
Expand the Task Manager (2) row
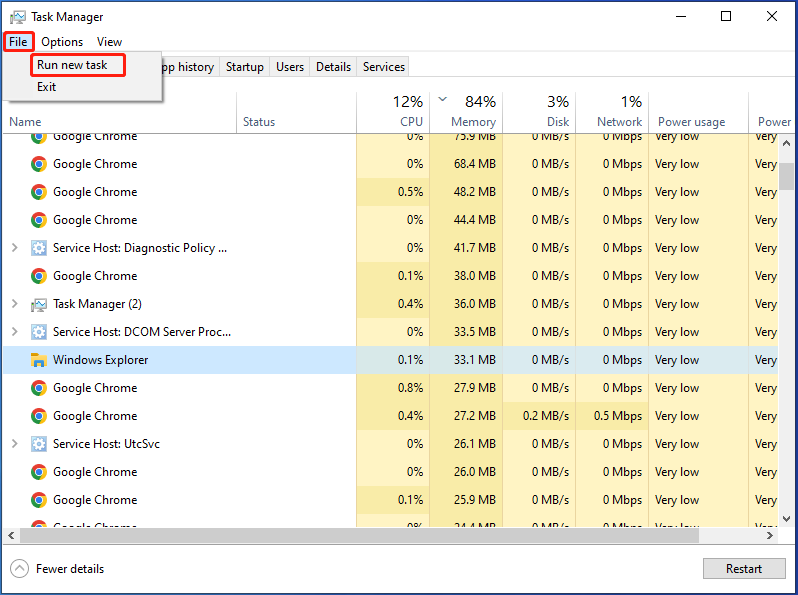(x=15, y=304)
